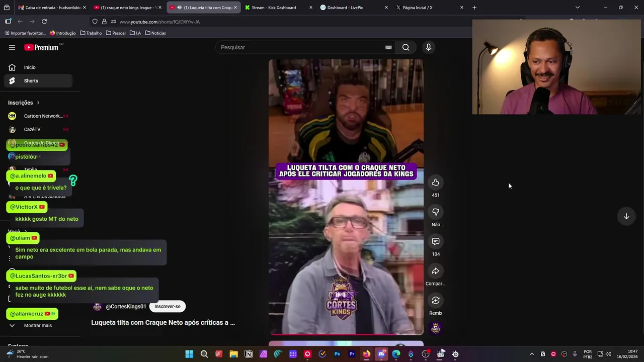
Task: Close the Kick Dashboard tab
Action: pos(310,8)
